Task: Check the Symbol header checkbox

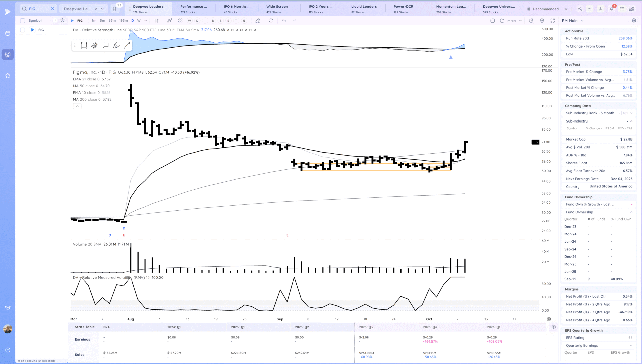Action: pos(23,21)
